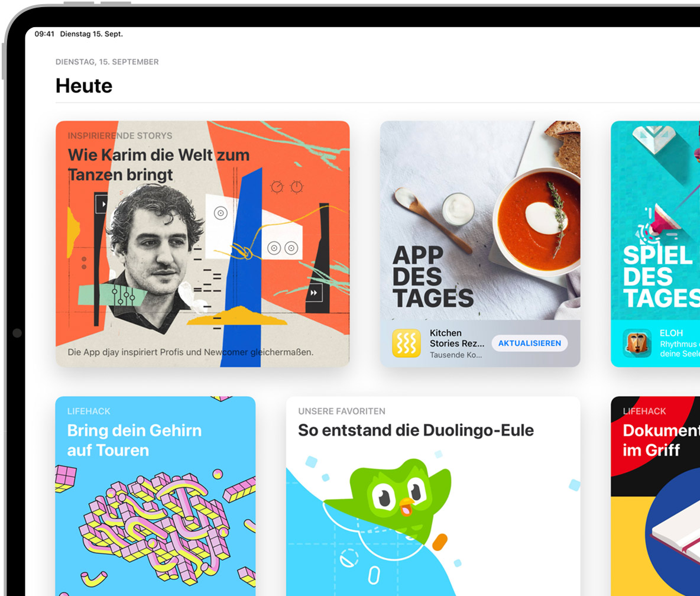Tap the 09:41 clock in status bar
The height and width of the screenshot is (596, 700).
44,34
